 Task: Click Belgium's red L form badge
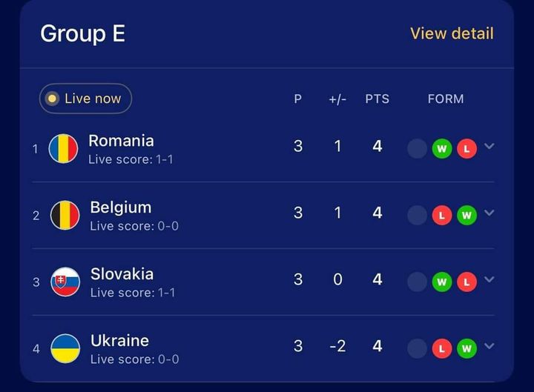pos(442,216)
